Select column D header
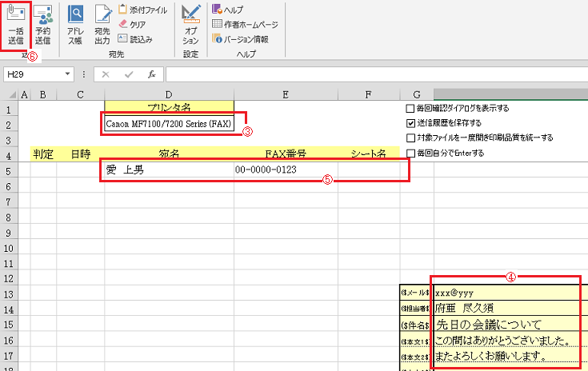Viewport: 588px width, 371px height. [169, 94]
